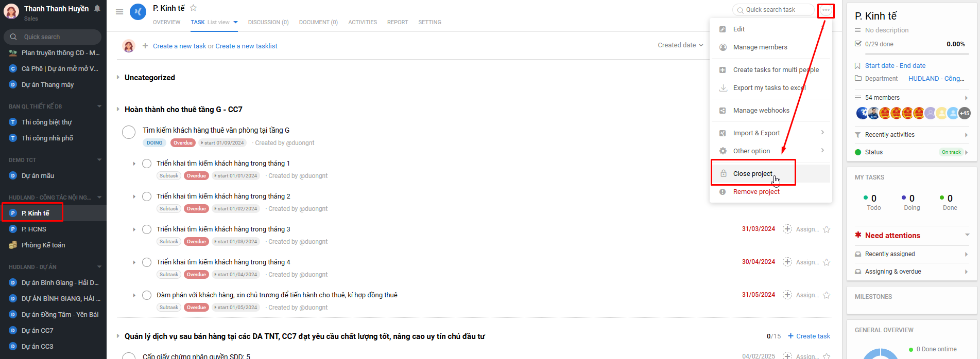Focus the sidebar Quick search box
The width and height of the screenshot is (980, 359).
point(53,37)
